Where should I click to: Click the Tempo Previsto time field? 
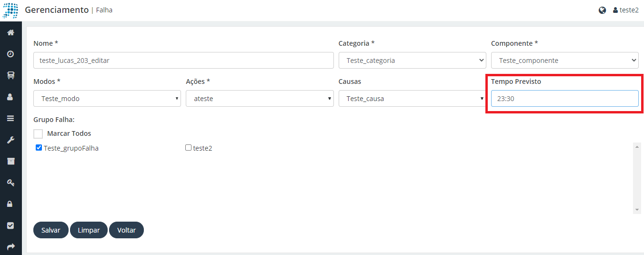tap(565, 99)
